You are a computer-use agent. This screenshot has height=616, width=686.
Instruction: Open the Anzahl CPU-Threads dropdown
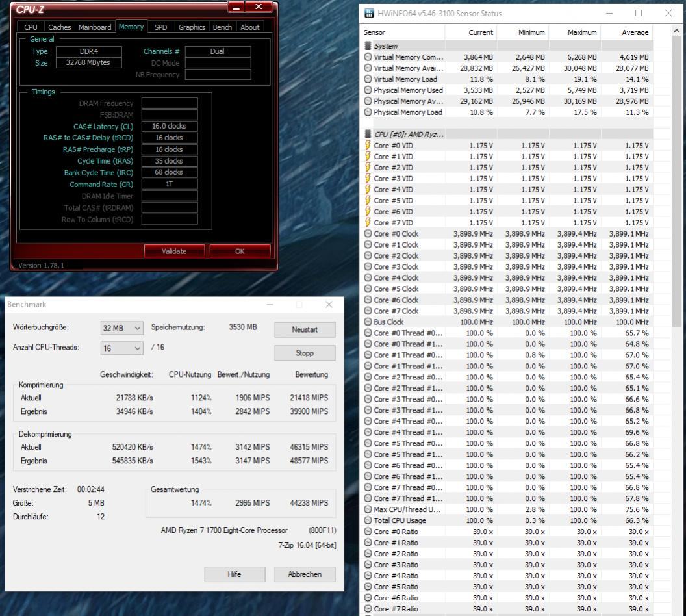pos(121,348)
